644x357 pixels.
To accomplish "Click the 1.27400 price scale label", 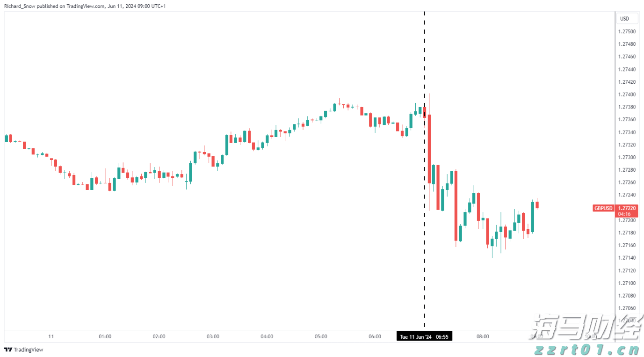I will [627, 95].
